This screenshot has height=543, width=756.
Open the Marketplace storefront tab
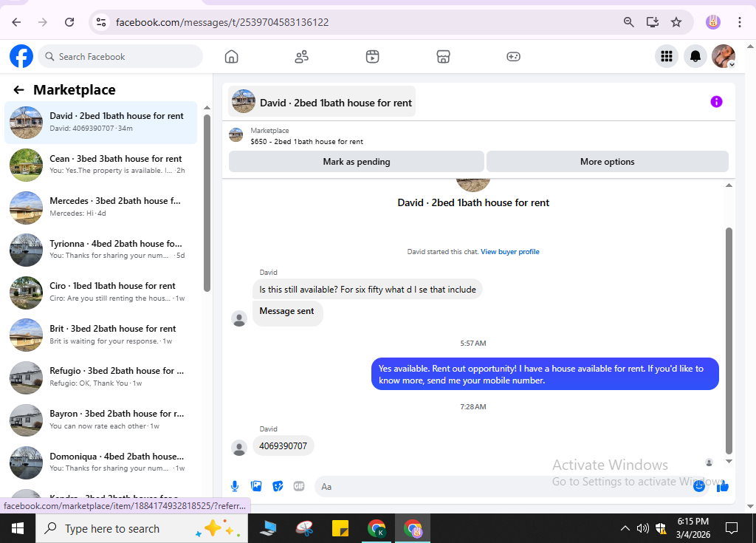[x=443, y=56]
